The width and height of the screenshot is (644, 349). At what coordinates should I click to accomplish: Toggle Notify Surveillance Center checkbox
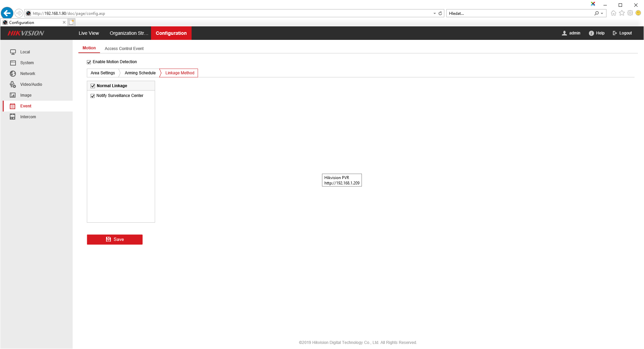pos(93,96)
